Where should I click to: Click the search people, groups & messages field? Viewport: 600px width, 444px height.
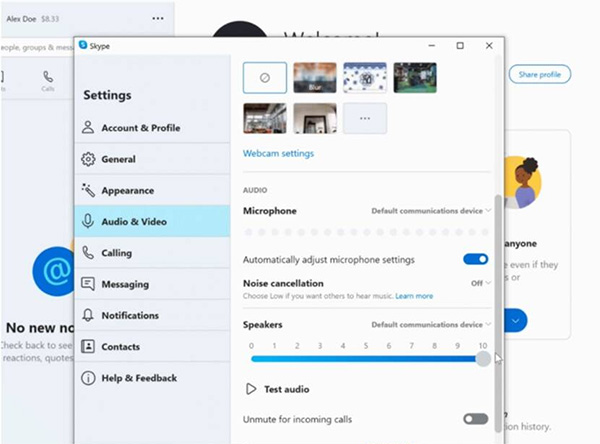pos(37,47)
